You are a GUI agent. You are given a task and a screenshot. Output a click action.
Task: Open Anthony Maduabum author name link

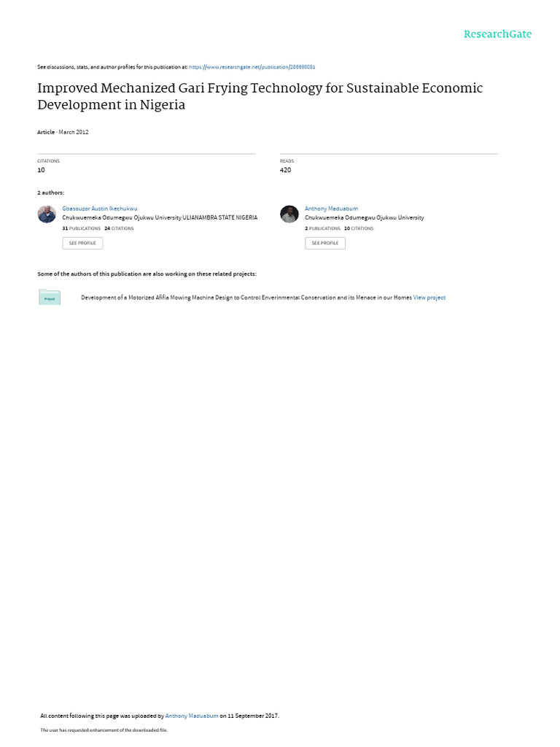[x=331, y=209]
